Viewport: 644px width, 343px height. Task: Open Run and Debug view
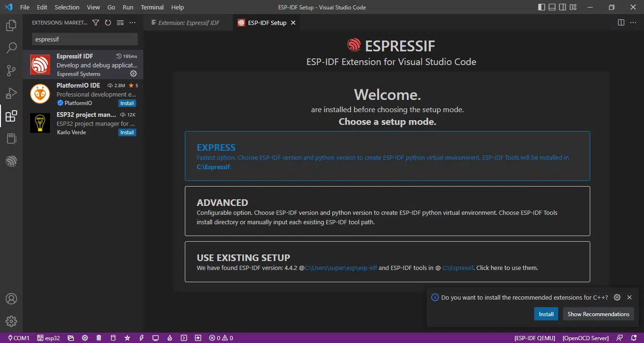tap(11, 93)
